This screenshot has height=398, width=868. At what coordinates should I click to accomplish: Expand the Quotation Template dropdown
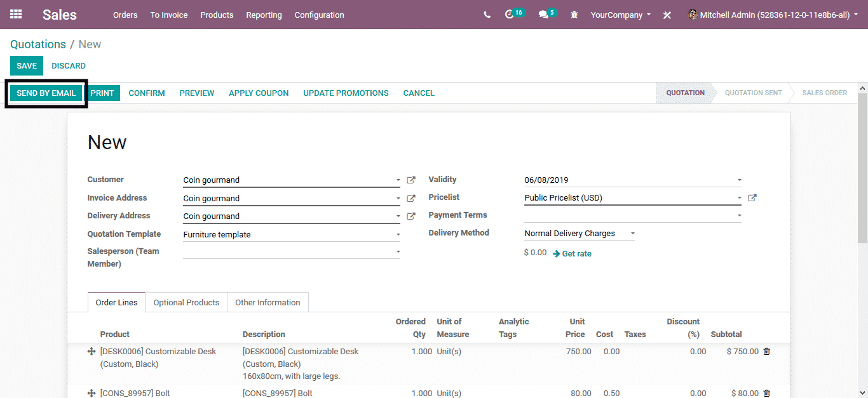(398, 235)
